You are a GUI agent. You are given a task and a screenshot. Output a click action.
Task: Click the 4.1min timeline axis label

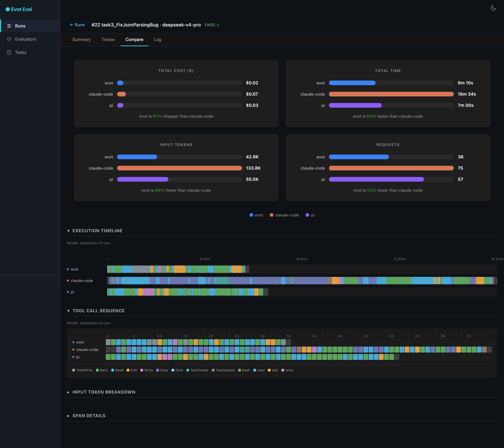pyautogui.click(x=205, y=259)
